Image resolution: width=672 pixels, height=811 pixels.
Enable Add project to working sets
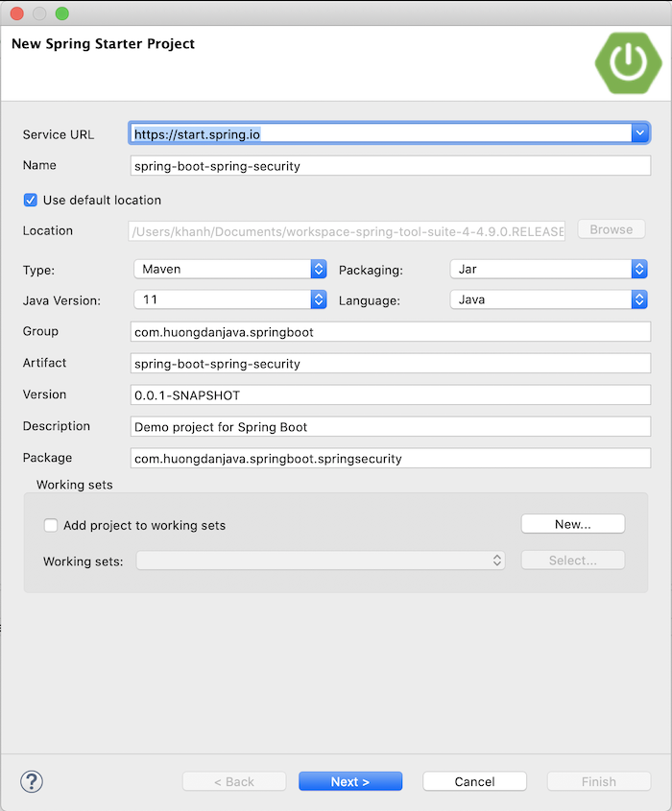51,525
